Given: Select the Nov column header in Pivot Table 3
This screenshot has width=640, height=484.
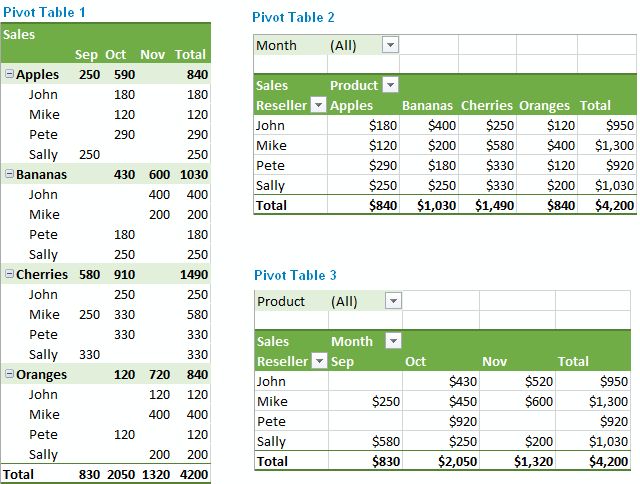Looking at the screenshot, I should click(x=494, y=361).
